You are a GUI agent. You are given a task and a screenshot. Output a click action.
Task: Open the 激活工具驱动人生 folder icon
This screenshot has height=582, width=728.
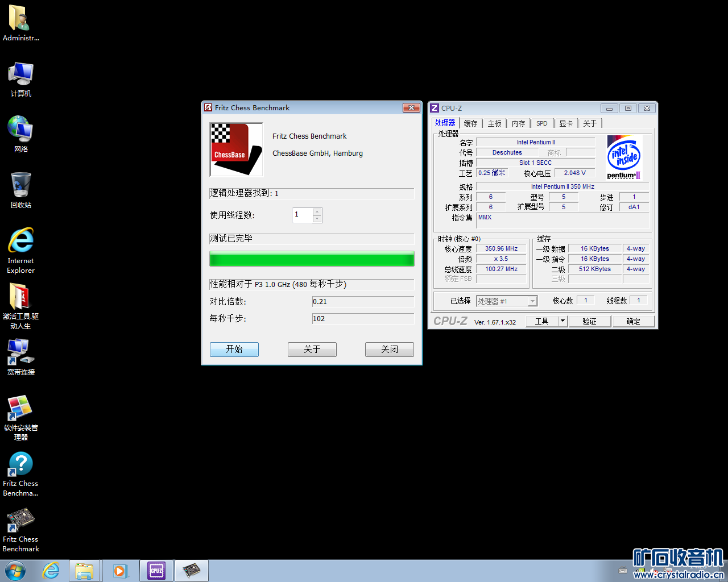point(20,306)
